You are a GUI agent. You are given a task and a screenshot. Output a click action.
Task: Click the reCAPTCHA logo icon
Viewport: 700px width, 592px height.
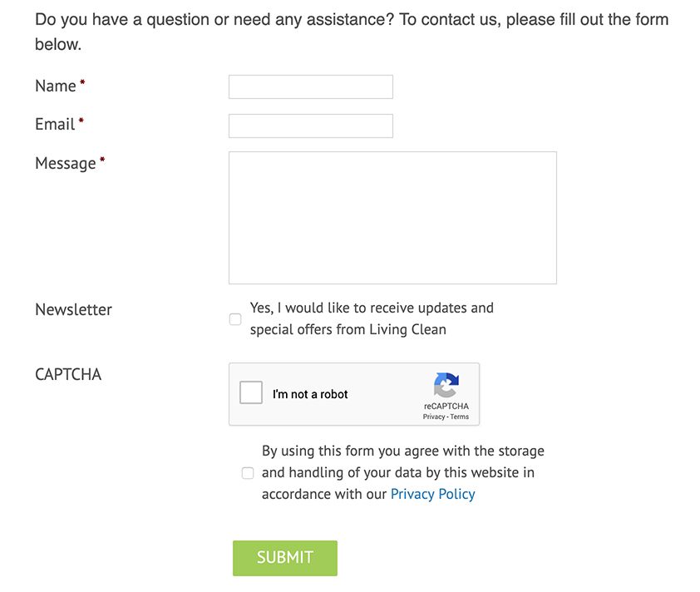coord(446,385)
